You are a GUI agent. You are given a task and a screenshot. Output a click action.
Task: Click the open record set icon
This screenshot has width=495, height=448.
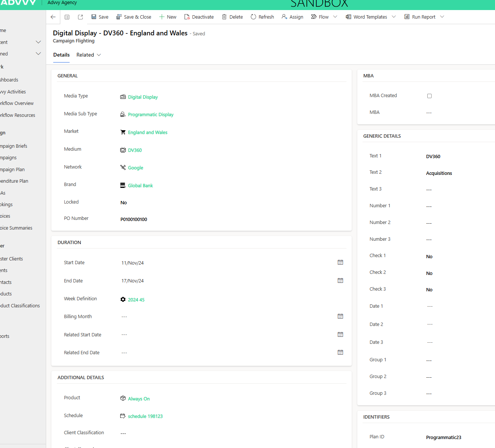(x=67, y=17)
